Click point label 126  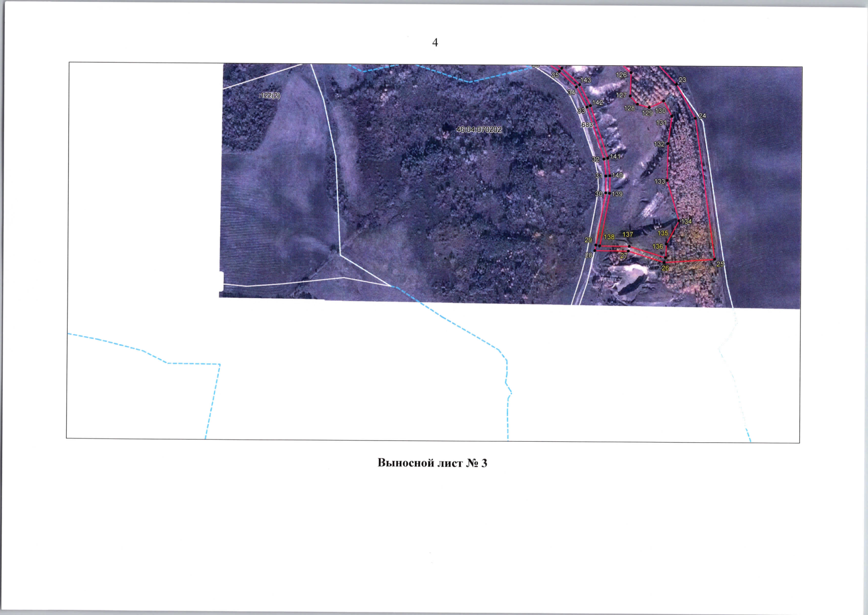coord(621,75)
